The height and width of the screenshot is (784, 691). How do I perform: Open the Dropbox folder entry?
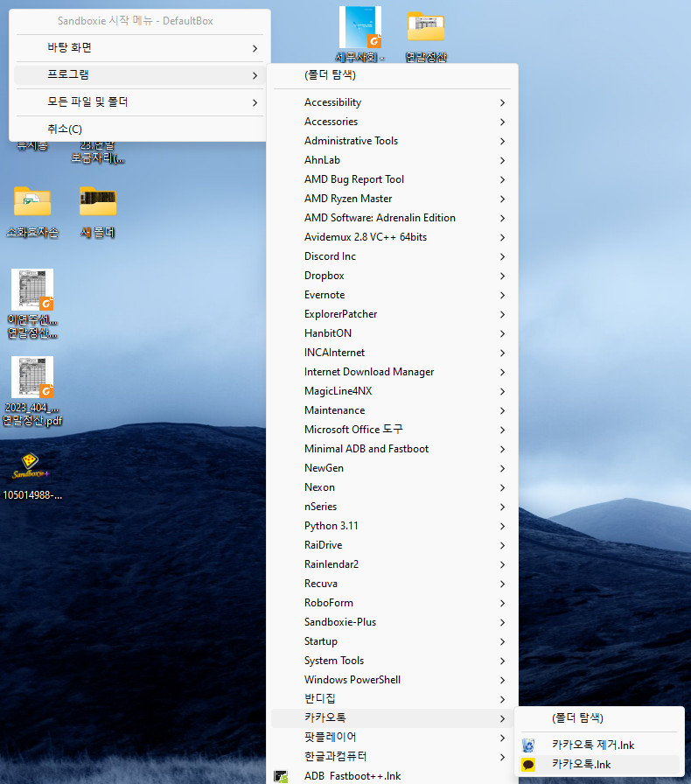point(393,276)
